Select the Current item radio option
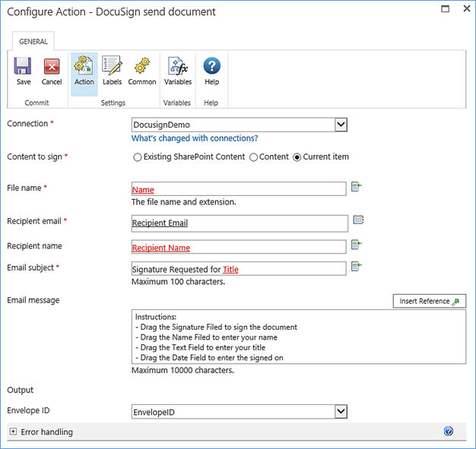 click(297, 157)
